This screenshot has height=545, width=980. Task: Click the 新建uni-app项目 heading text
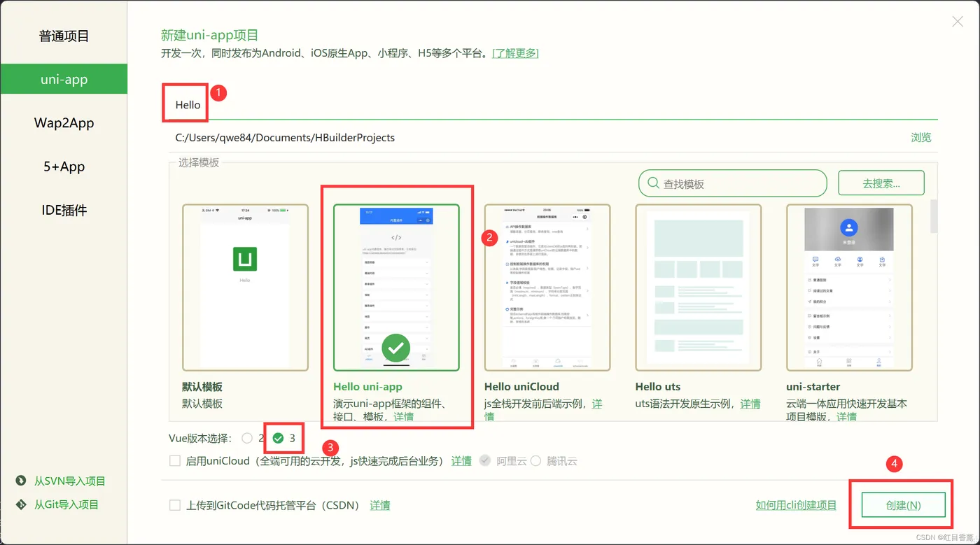tap(210, 35)
